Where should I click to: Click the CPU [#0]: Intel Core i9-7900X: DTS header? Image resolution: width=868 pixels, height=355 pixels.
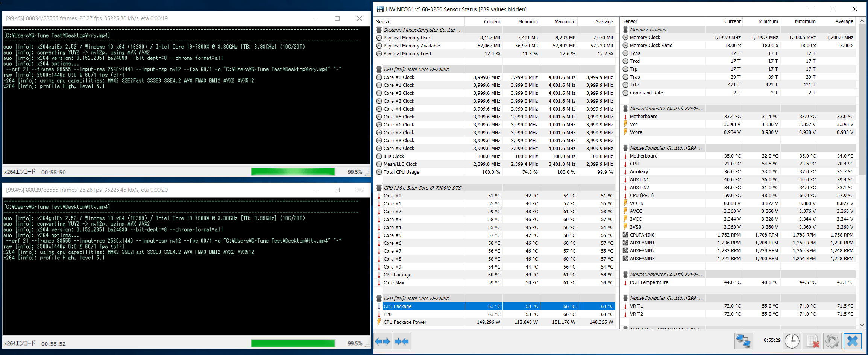pos(422,188)
